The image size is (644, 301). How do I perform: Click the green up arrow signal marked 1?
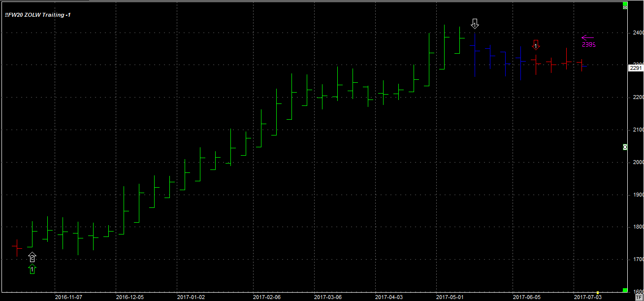coord(32,269)
